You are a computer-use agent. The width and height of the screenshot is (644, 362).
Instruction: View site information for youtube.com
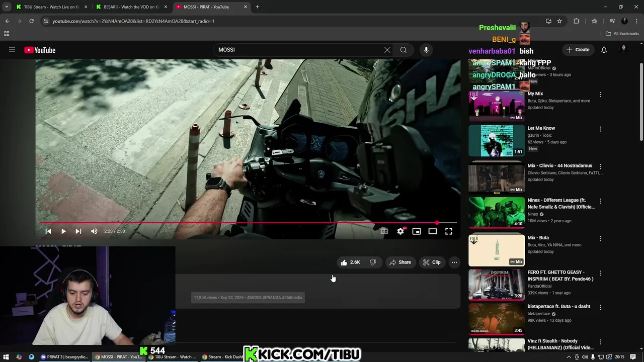(x=46, y=21)
